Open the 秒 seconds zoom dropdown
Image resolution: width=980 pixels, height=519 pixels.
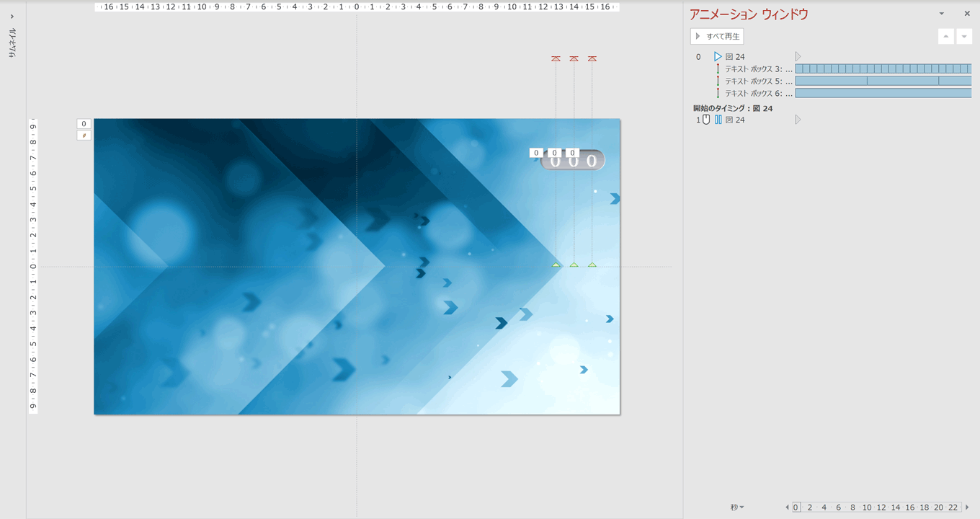(737, 507)
